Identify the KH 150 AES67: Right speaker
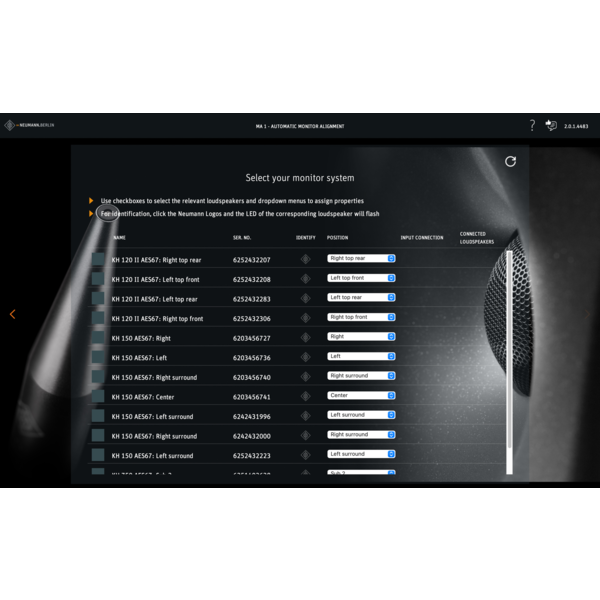600x600 pixels. [305, 338]
